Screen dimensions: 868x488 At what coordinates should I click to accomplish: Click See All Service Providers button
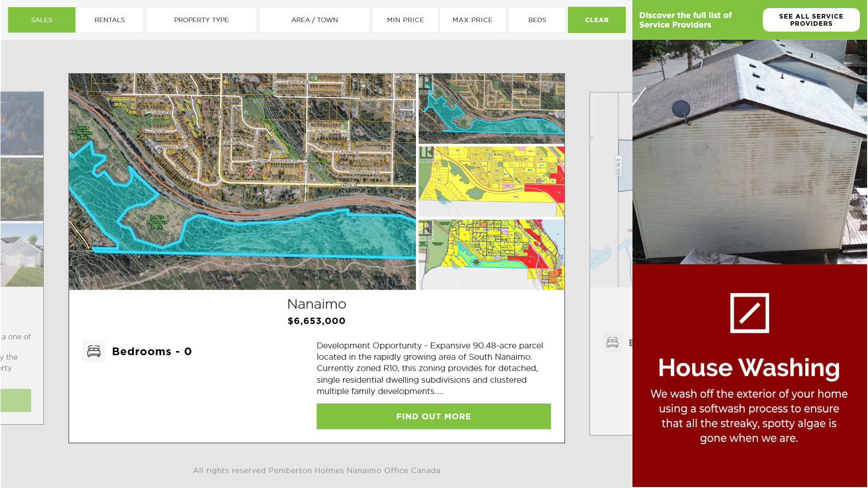click(811, 20)
